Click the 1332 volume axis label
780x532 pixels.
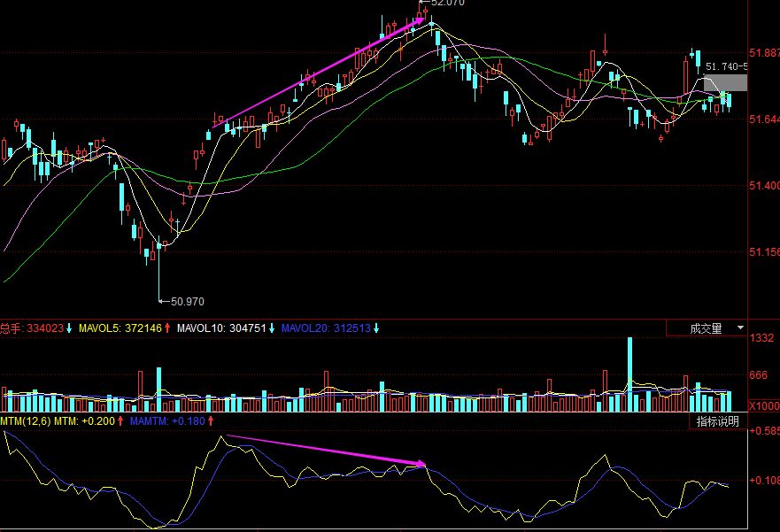click(x=761, y=339)
